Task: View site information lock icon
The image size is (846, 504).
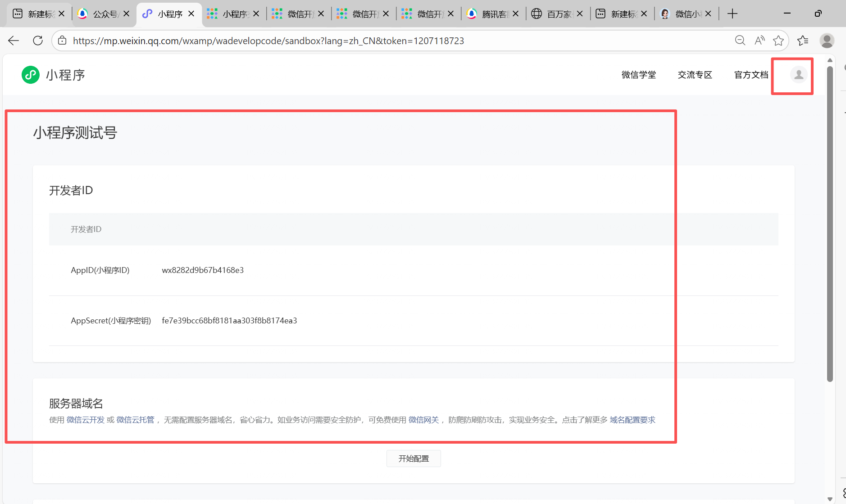Action: click(x=62, y=41)
